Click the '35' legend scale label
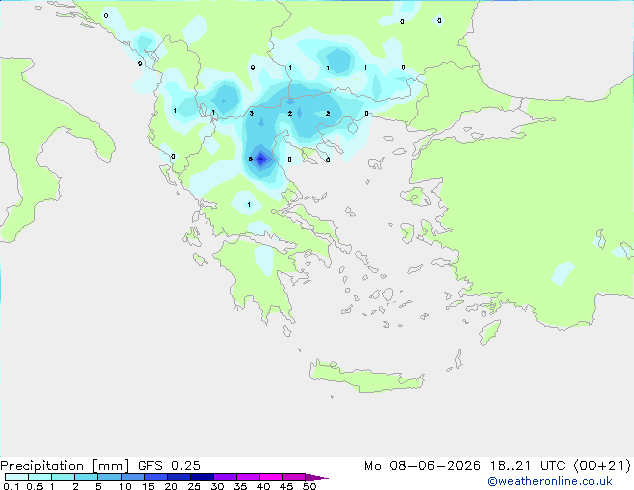Image resolution: width=634 pixels, height=490 pixels. tap(240, 486)
